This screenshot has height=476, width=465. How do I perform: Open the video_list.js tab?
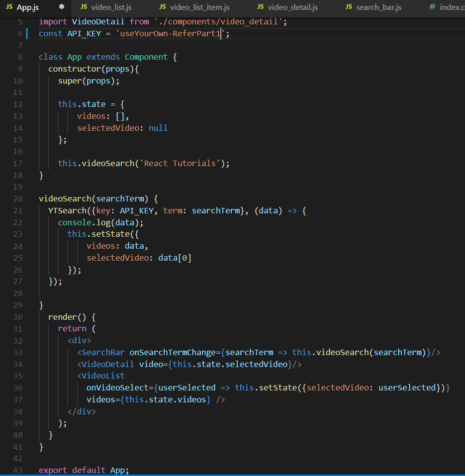111,7
